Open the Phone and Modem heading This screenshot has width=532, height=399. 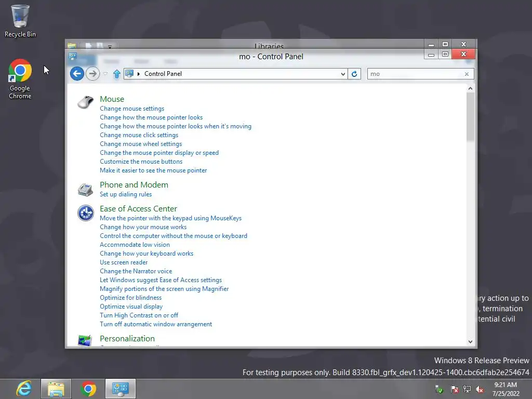[x=134, y=185]
